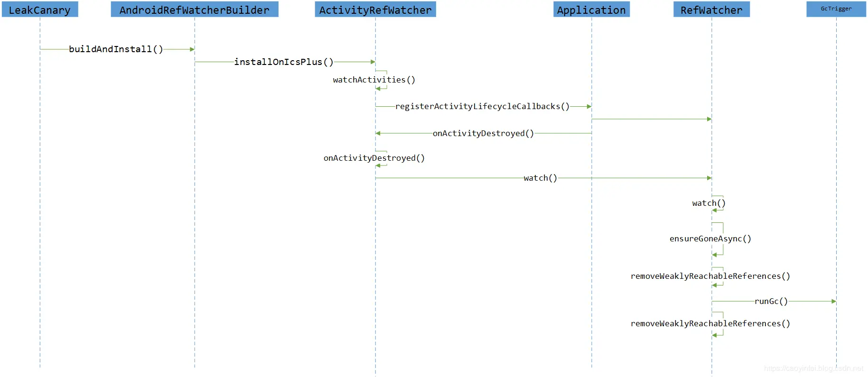Click the registerActivityLifecycleCallbacks() message label
This screenshot has width=868, height=377.
tap(482, 106)
